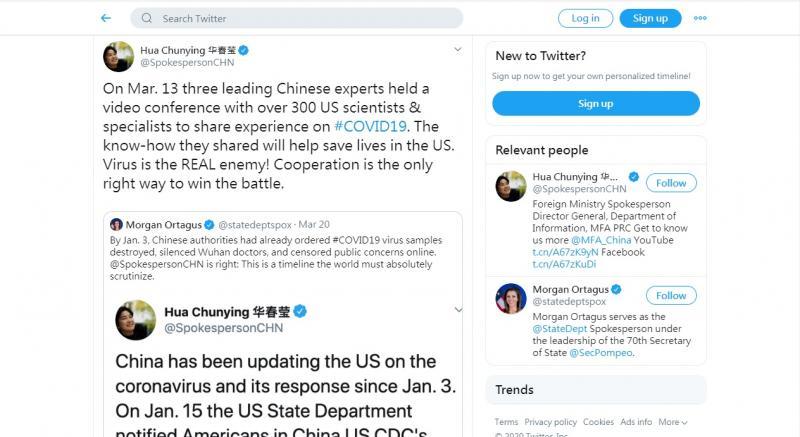
Task: Open the Privacy policy footer link
Action: coord(551,422)
